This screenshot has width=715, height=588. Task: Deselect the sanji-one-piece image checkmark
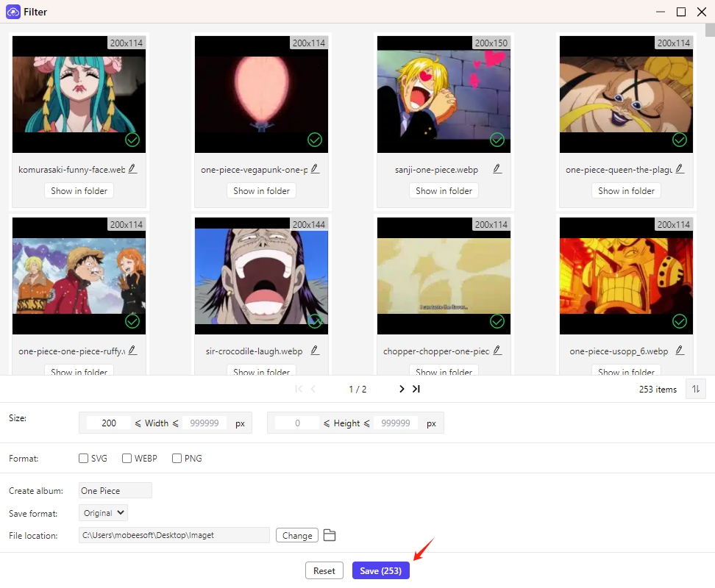[x=497, y=140]
